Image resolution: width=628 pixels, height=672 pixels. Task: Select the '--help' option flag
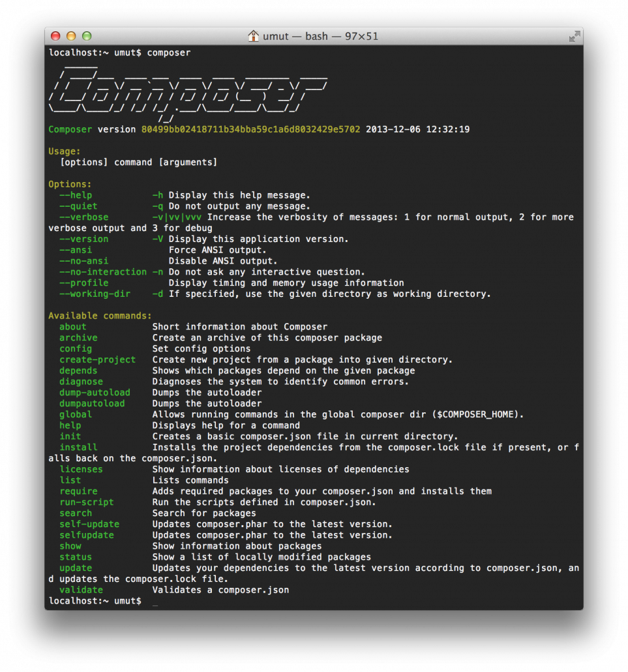coord(76,196)
